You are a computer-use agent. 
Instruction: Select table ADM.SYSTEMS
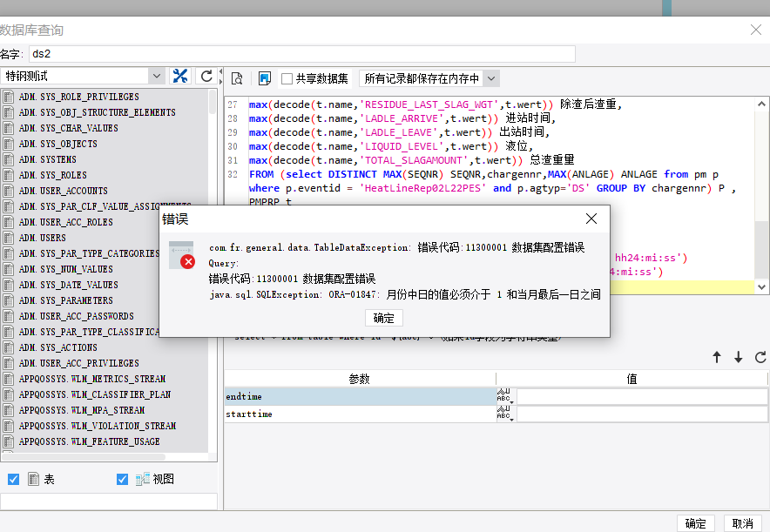48,159
